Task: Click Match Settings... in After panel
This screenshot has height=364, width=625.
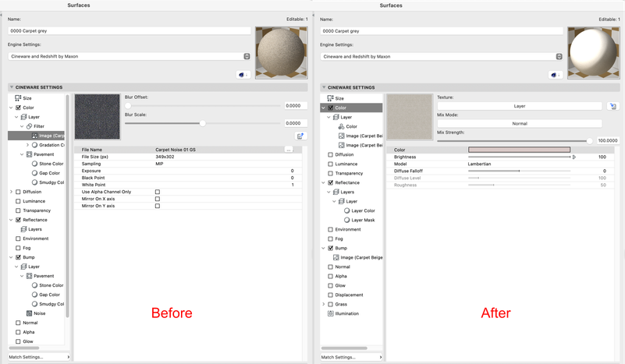Action: pos(352,357)
